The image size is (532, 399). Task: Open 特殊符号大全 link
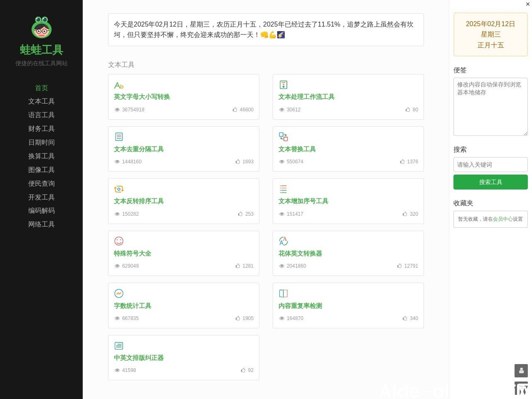point(133,254)
